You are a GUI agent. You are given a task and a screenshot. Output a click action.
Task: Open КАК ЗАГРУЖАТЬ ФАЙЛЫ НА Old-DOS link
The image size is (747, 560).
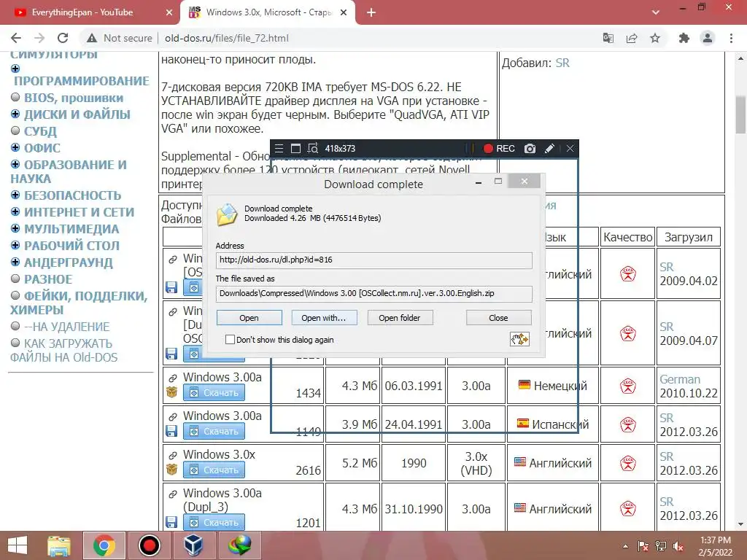click(x=64, y=351)
